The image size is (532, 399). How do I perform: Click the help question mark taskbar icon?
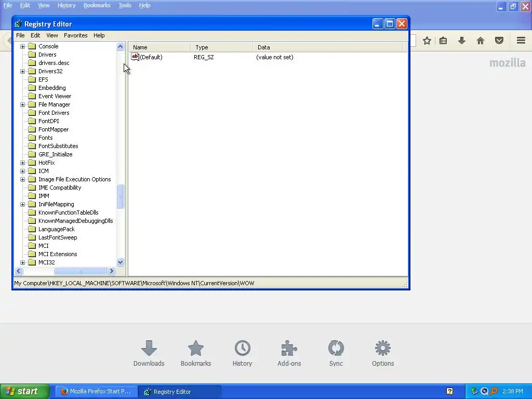pos(449,392)
